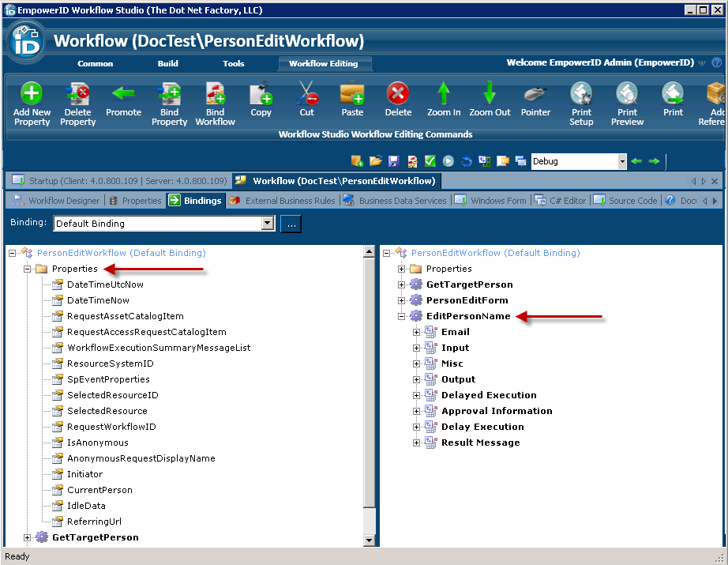Expand the Email node under EditPersonName
The height and width of the screenshot is (565, 728).
pos(416,332)
